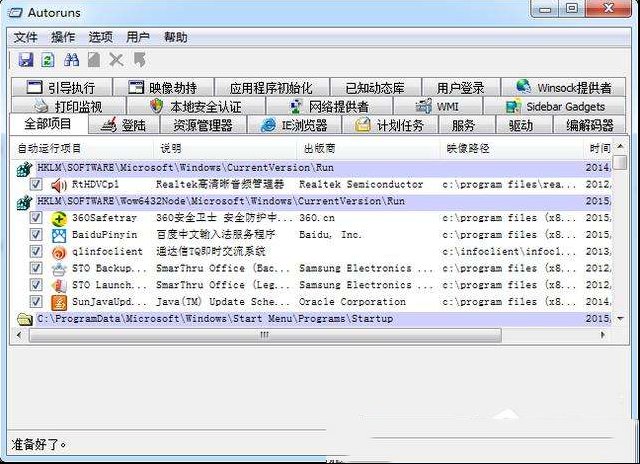The height and width of the screenshot is (464, 640).
Task: Switch to the Sidebar Gadgets tab
Action: click(x=554, y=107)
